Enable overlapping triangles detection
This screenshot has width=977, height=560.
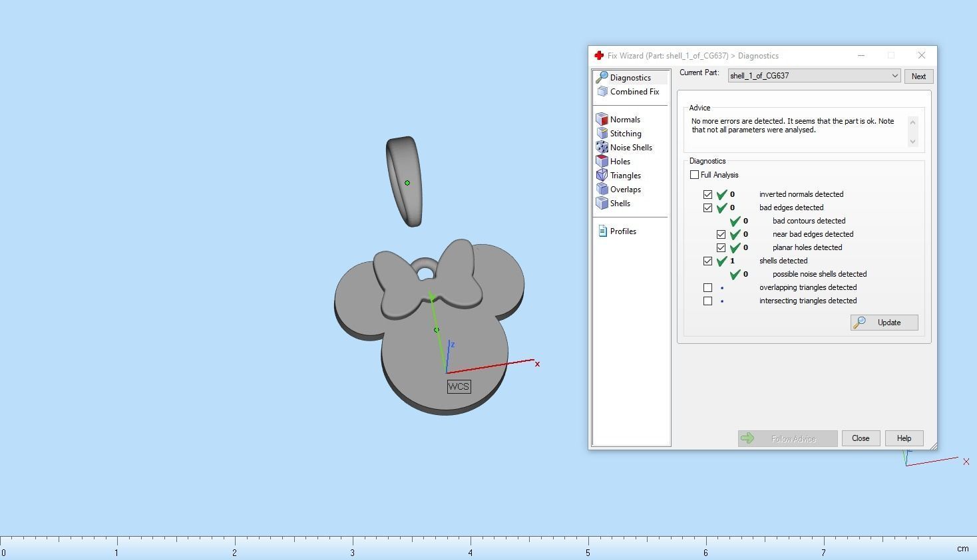coord(708,288)
